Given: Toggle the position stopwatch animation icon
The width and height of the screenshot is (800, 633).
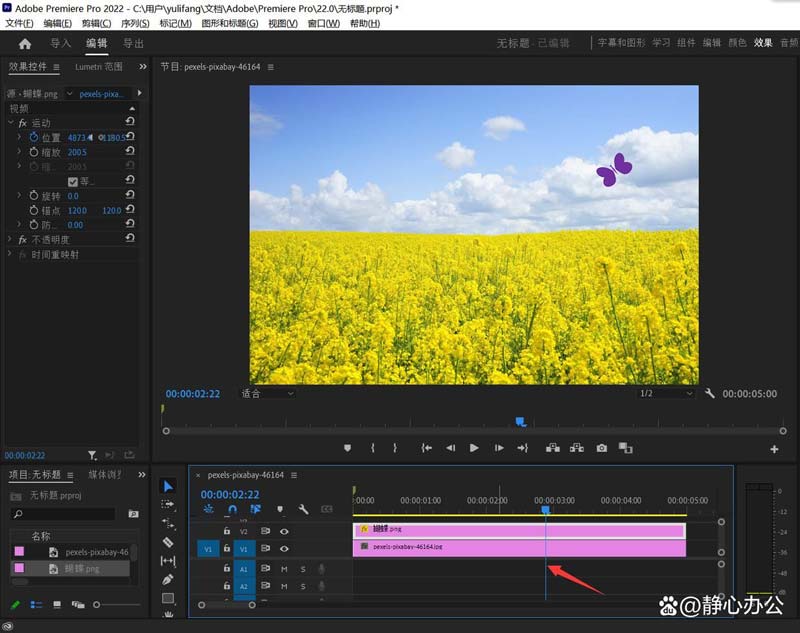Looking at the screenshot, I should [33, 137].
